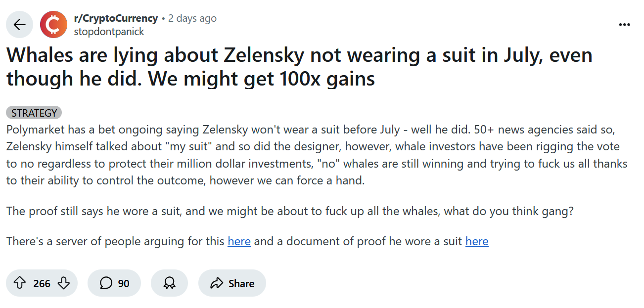Share this post
644x308 pixels.
pyautogui.click(x=232, y=283)
